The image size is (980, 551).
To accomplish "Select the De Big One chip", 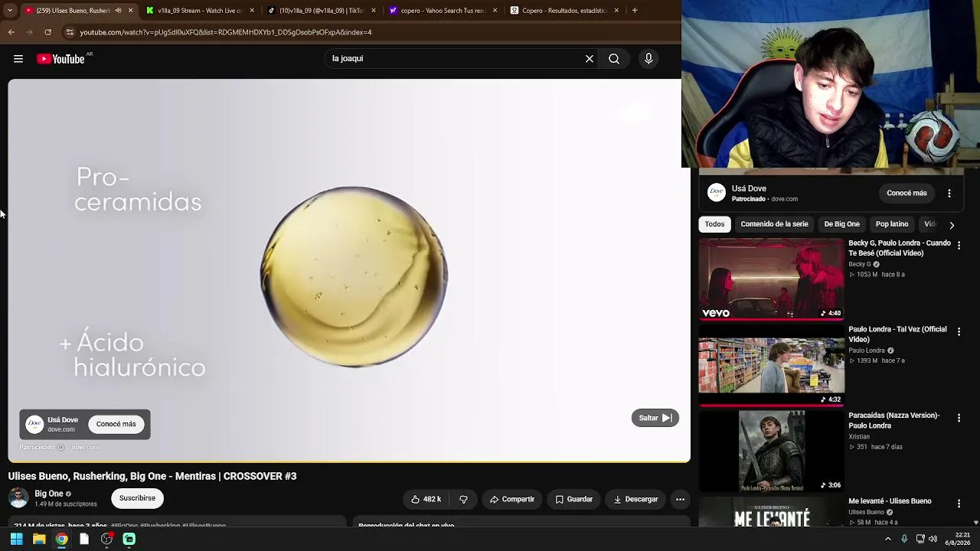I will [x=841, y=224].
